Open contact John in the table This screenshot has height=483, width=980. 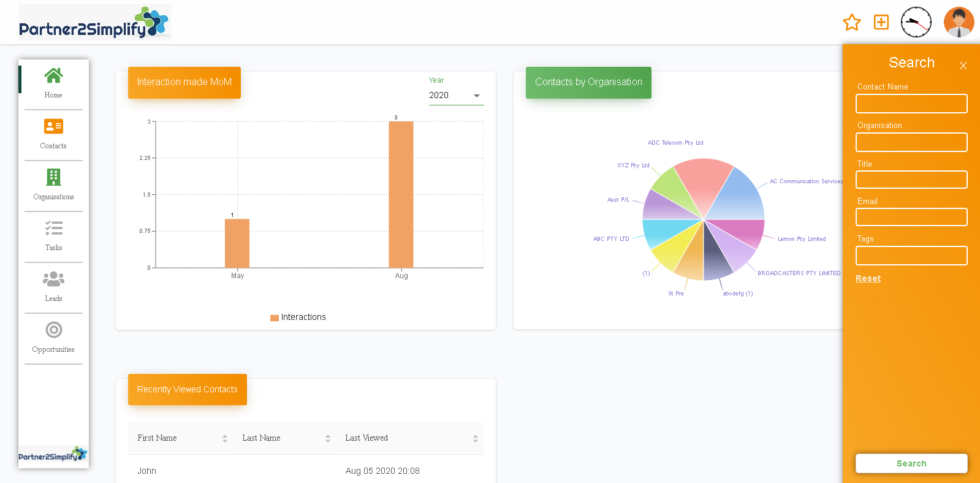pos(147,471)
